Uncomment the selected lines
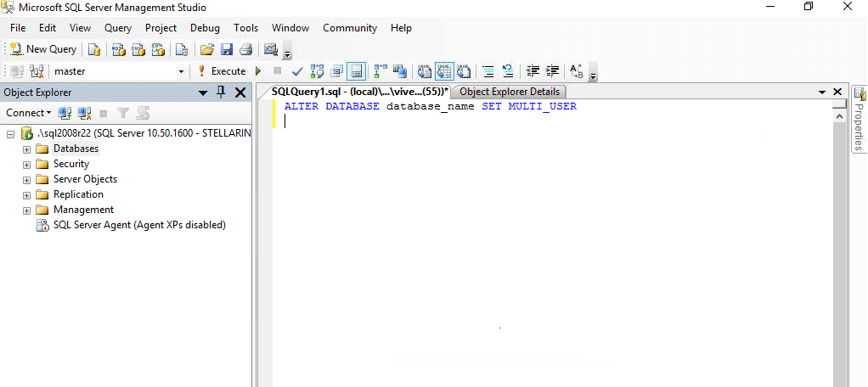Screen dimensions: 868x387 [508, 70]
